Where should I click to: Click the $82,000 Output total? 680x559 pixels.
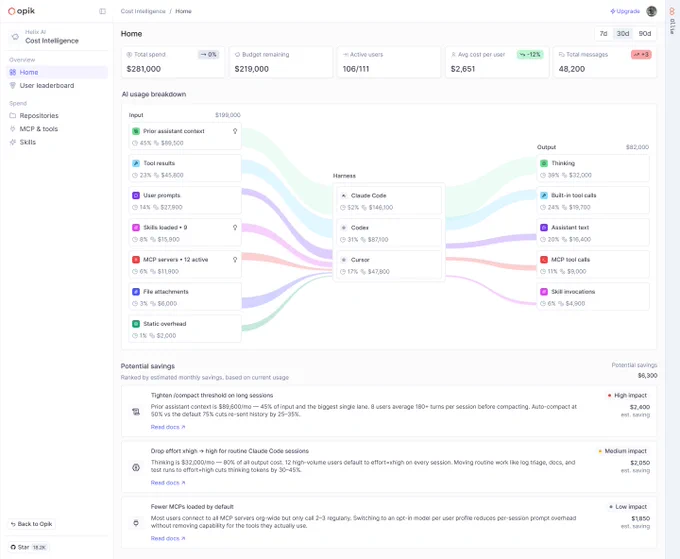coord(637,147)
